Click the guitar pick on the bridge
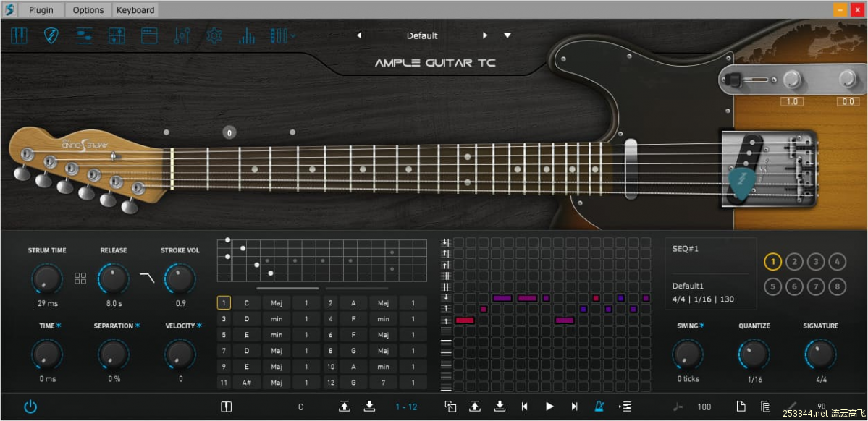The image size is (868, 421). click(x=741, y=184)
